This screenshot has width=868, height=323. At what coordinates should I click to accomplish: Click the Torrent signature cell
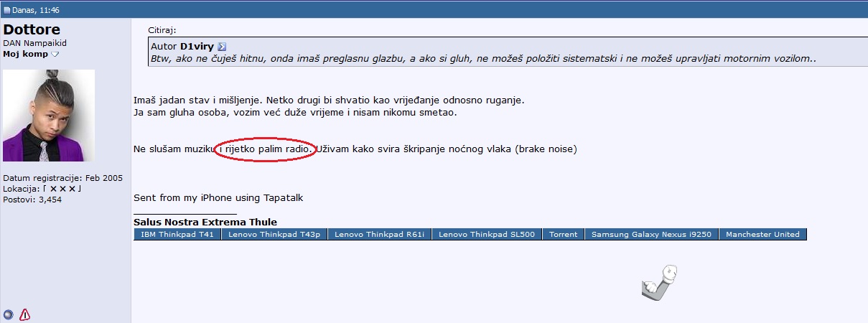coord(564,234)
